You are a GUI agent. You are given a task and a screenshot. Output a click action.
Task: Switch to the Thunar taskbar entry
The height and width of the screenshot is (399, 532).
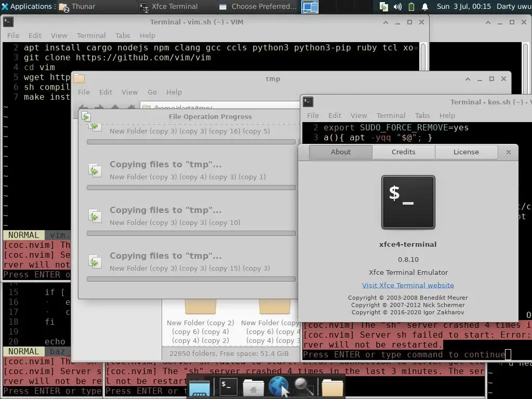(77, 6)
